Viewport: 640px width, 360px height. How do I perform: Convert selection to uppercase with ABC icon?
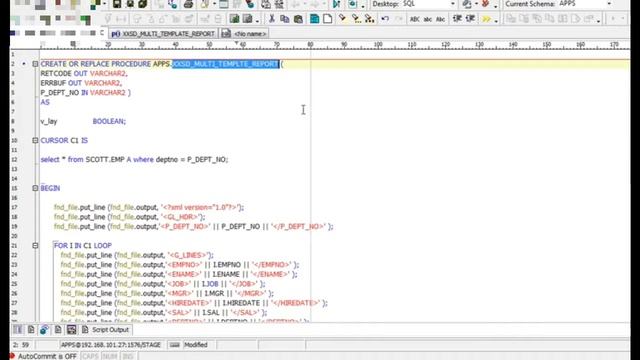pos(414,19)
